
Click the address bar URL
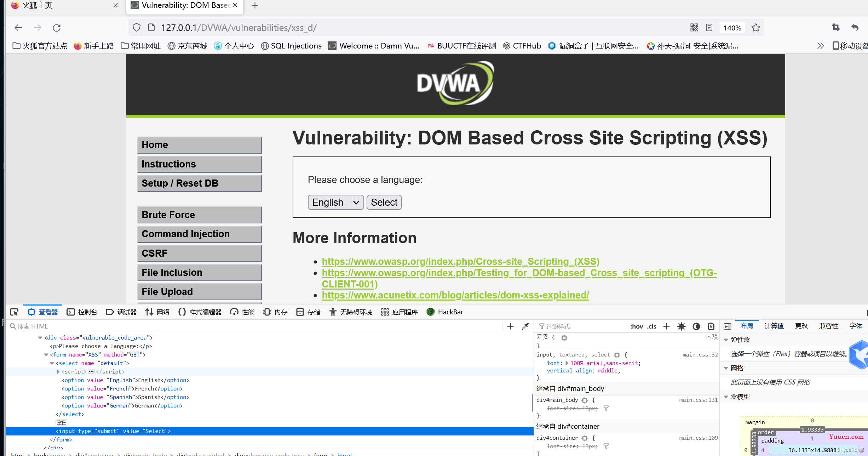(239, 28)
